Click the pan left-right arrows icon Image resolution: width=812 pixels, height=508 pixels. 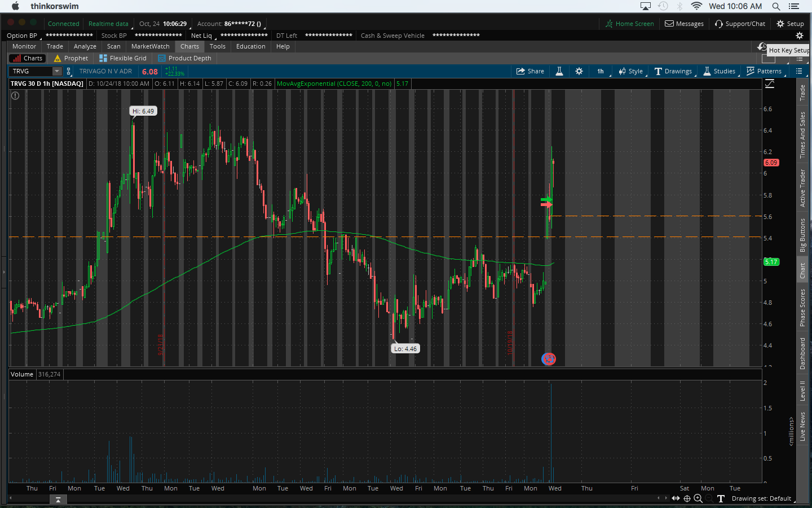[676, 498]
